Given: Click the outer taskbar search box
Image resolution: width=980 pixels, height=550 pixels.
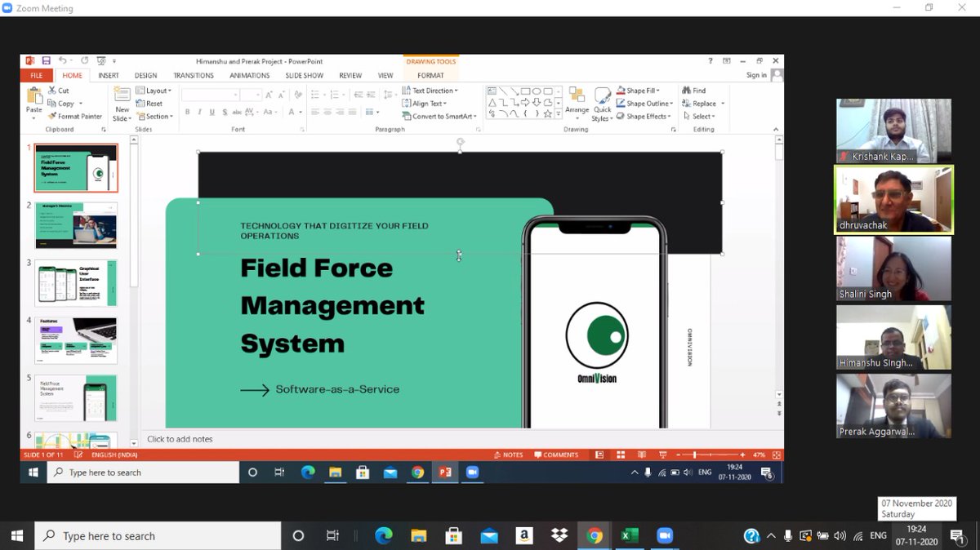Looking at the screenshot, I should tap(158, 536).
